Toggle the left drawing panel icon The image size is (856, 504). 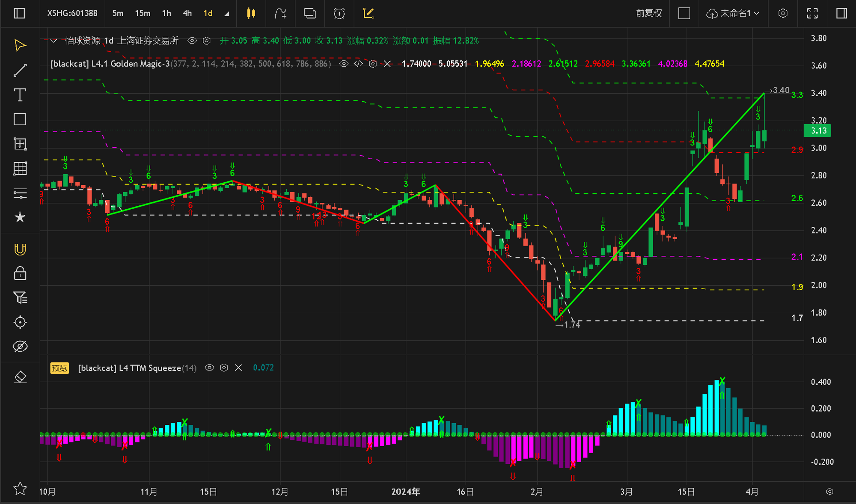click(20, 13)
